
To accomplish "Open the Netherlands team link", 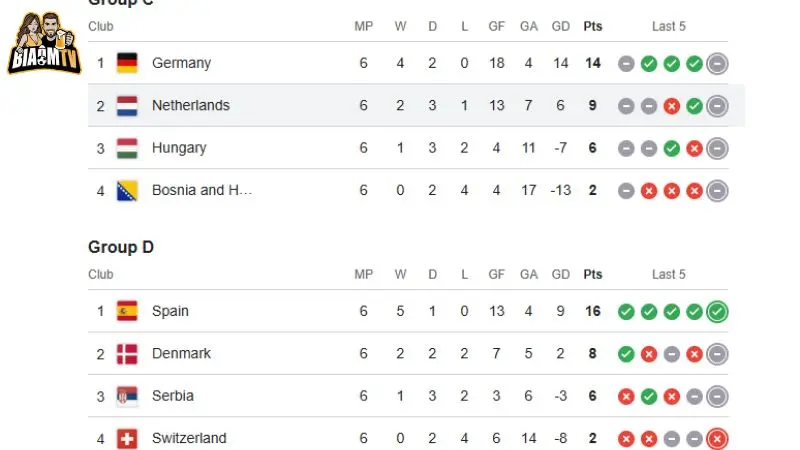I will point(191,106).
